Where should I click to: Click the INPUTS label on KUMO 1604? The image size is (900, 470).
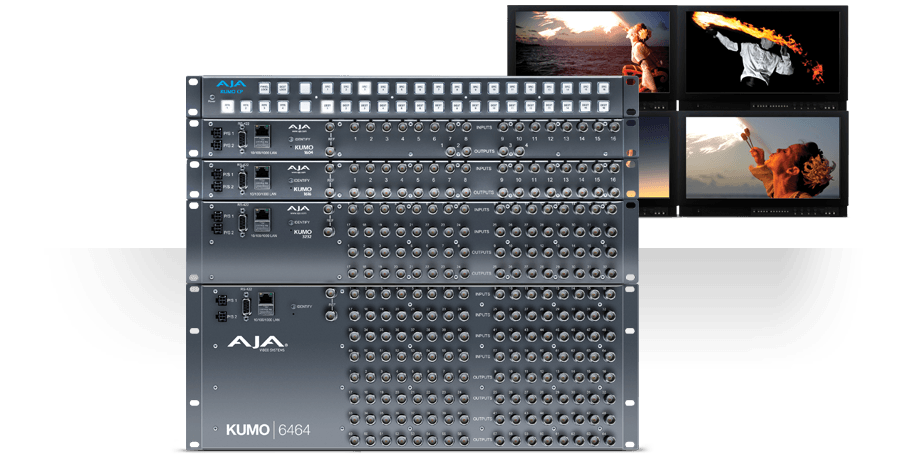click(x=484, y=127)
